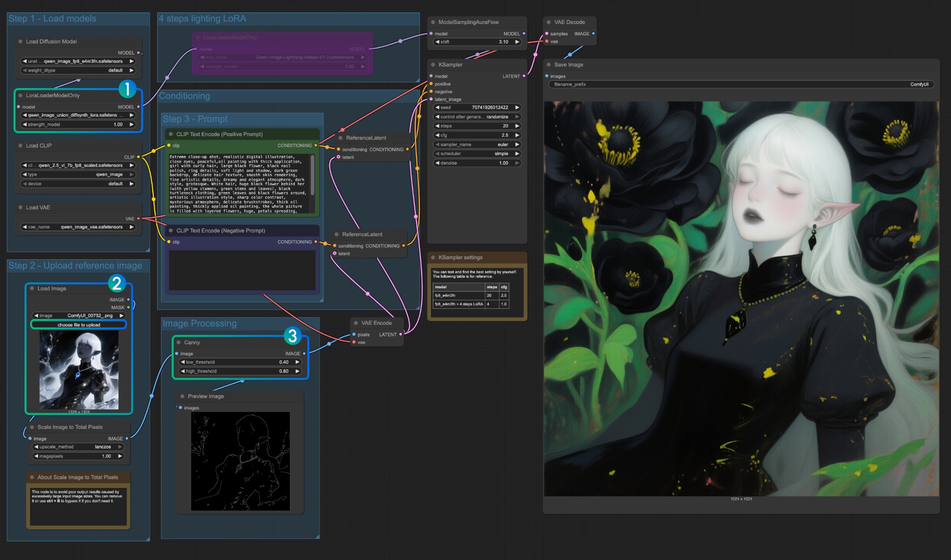Increase KSampler steps with right arrow

[517, 126]
